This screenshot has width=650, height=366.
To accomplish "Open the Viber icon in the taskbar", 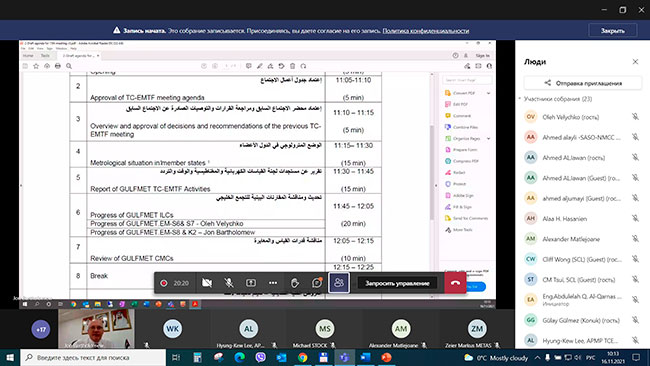I will [x=260, y=357].
